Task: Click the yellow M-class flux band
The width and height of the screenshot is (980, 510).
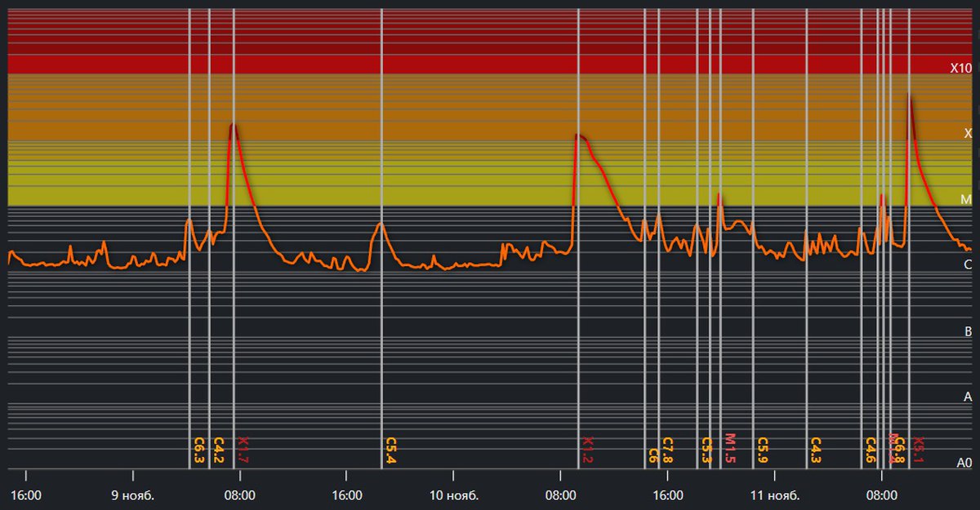Action: click(x=408, y=180)
